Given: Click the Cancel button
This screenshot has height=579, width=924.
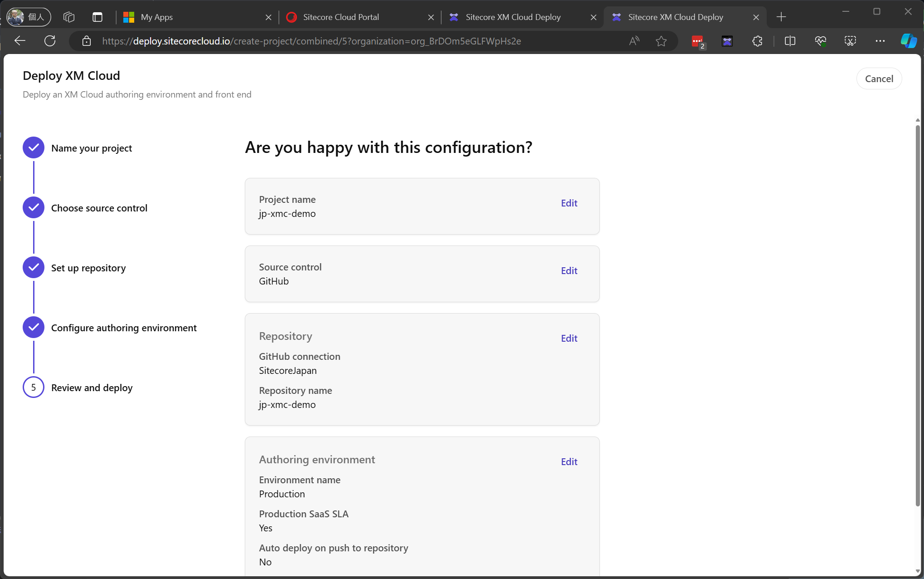Looking at the screenshot, I should (x=879, y=79).
